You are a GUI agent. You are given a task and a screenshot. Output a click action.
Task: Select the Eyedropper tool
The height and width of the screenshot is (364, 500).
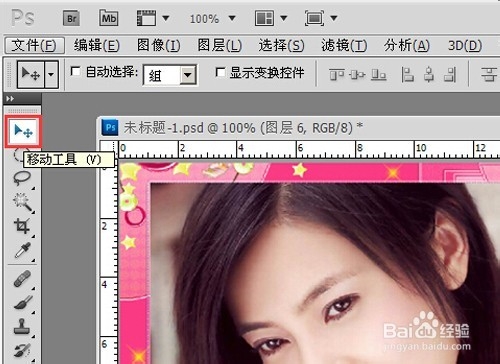[x=23, y=250]
